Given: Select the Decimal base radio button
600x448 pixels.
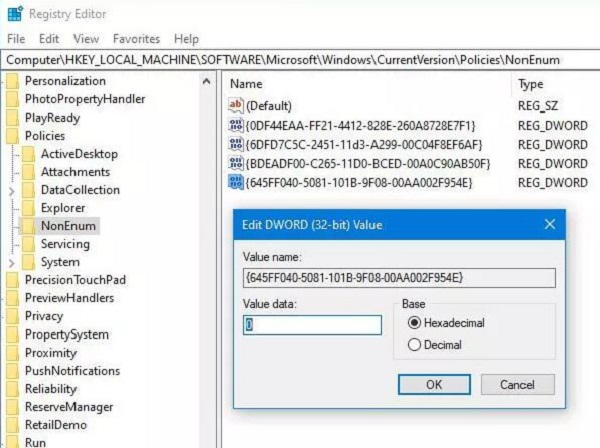Looking at the screenshot, I should (x=414, y=345).
